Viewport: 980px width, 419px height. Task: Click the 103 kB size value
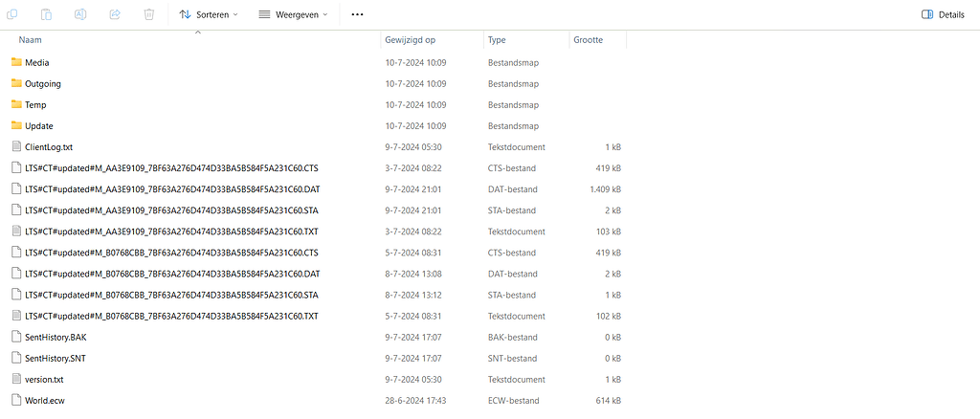tap(609, 232)
